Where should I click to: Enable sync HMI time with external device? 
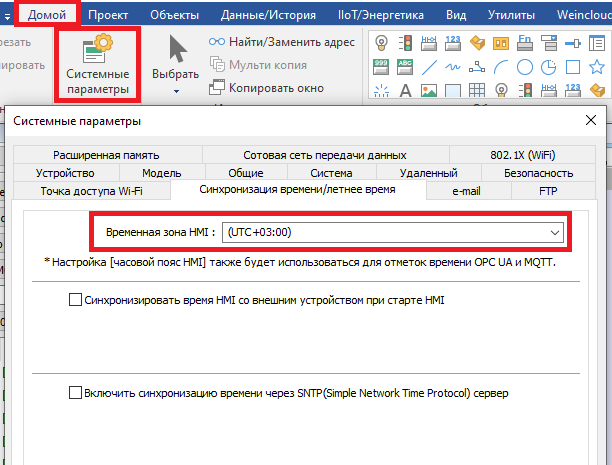pyautogui.click(x=75, y=299)
